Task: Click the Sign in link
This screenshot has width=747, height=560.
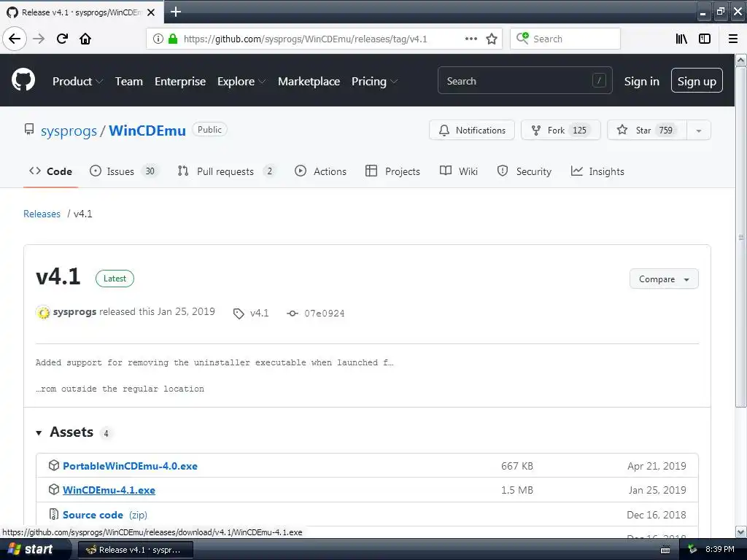Action: [x=641, y=82]
